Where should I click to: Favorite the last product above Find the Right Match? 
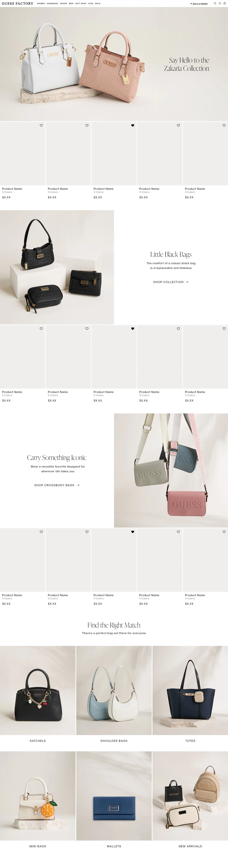pos(224,532)
